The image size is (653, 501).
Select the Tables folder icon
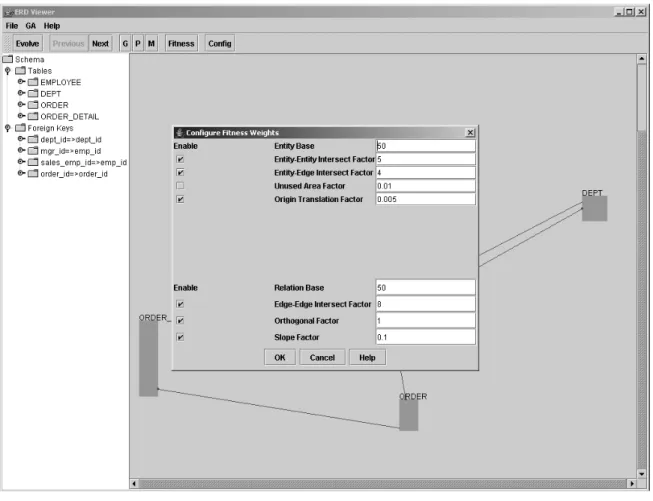20,71
